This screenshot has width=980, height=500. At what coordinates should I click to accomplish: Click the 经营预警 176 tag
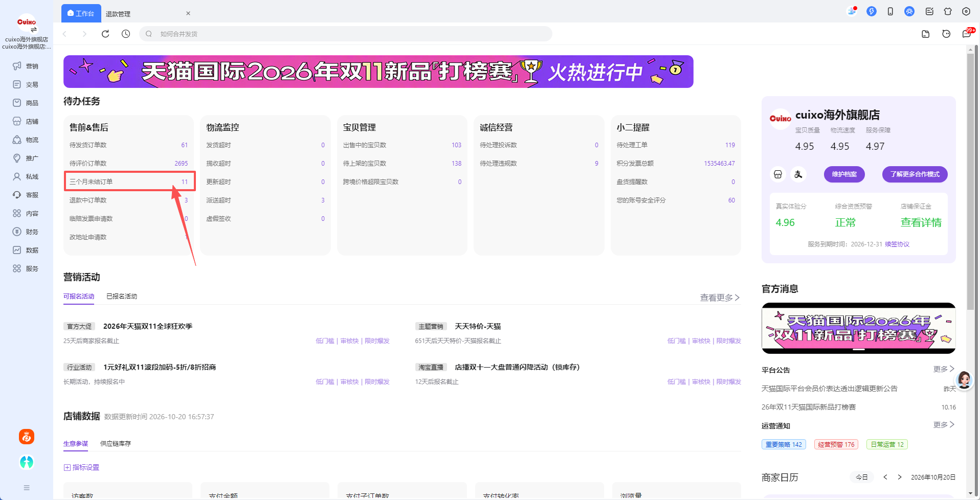point(836,444)
